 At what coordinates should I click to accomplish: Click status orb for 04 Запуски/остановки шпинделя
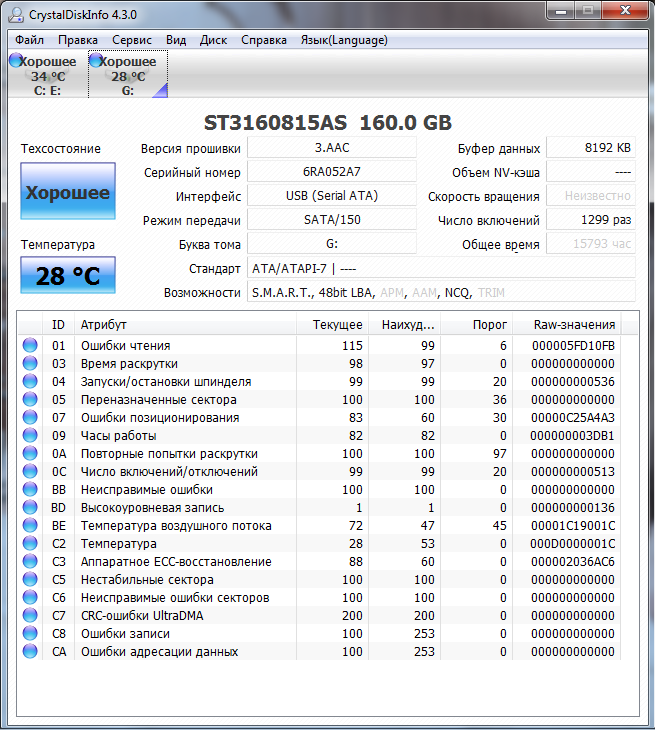30,381
